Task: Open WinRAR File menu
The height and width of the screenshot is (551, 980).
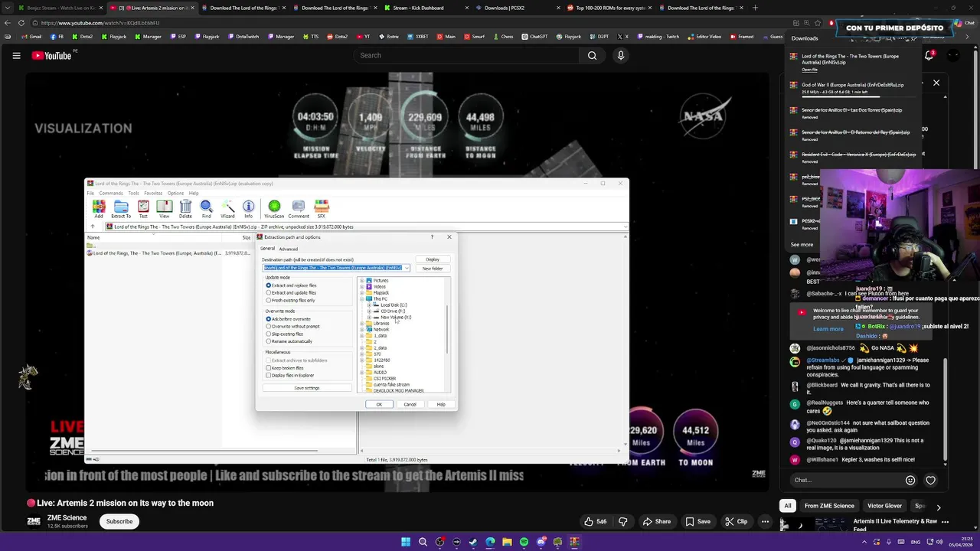Action: [x=90, y=193]
